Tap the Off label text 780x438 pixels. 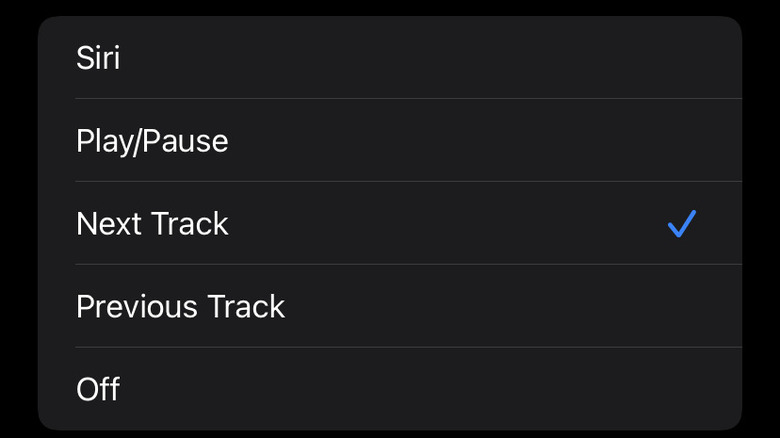(98, 388)
